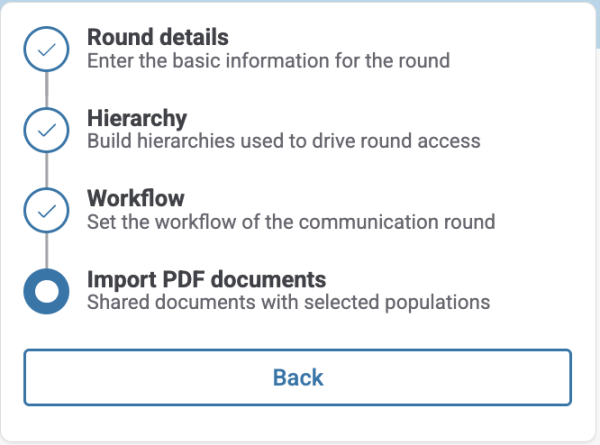Image resolution: width=600 pixels, height=445 pixels.
Task: Select the Import PDF documents step title
Action: coord(207,278)
